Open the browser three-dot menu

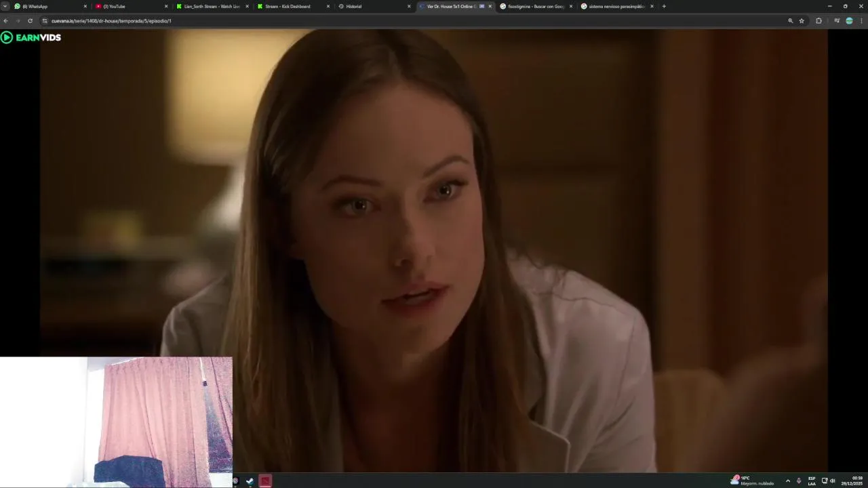click(x=861, y=21)
